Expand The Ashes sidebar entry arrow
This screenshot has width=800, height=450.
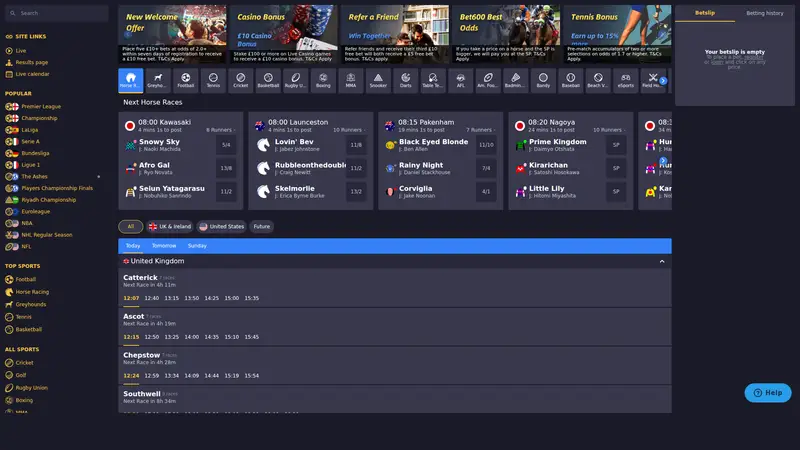tap(98, 177)
